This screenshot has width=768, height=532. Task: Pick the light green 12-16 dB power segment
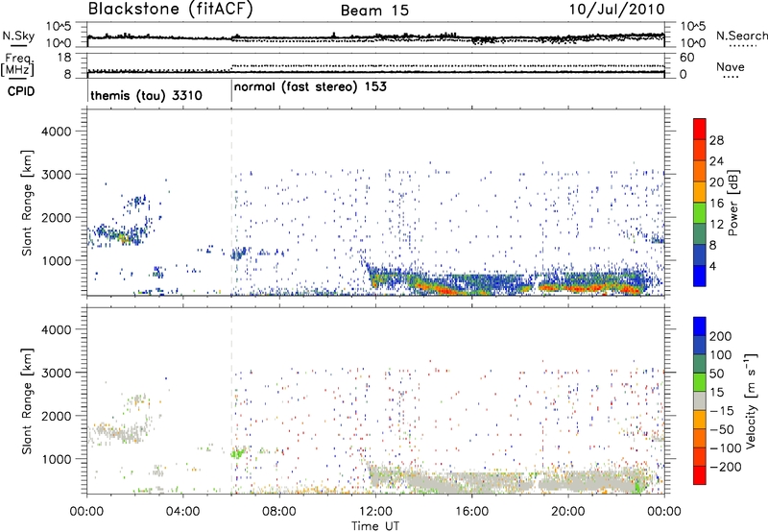(700, 213)
